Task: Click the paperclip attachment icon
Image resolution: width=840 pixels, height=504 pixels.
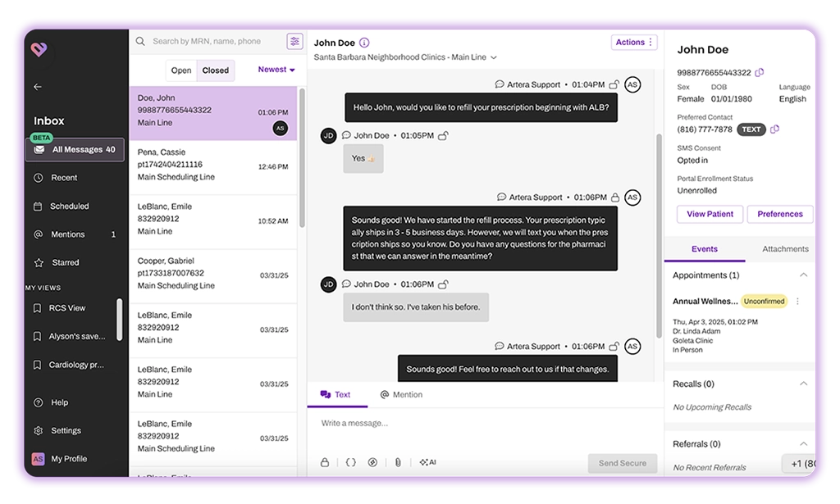Action: coord(397,462)
